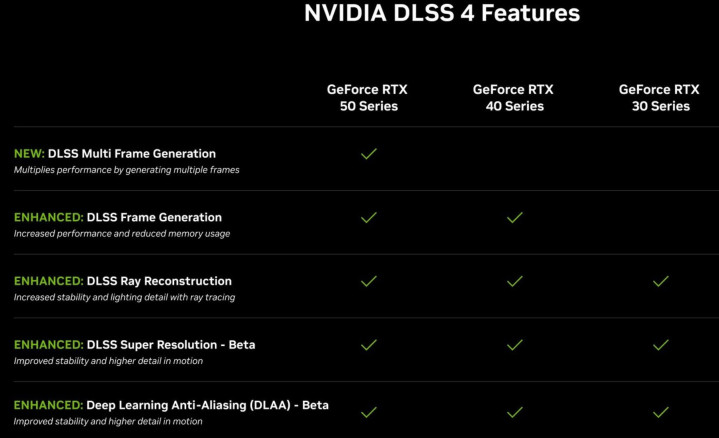Click the GeForce RTX 50 Series column header

coord(367,97)
